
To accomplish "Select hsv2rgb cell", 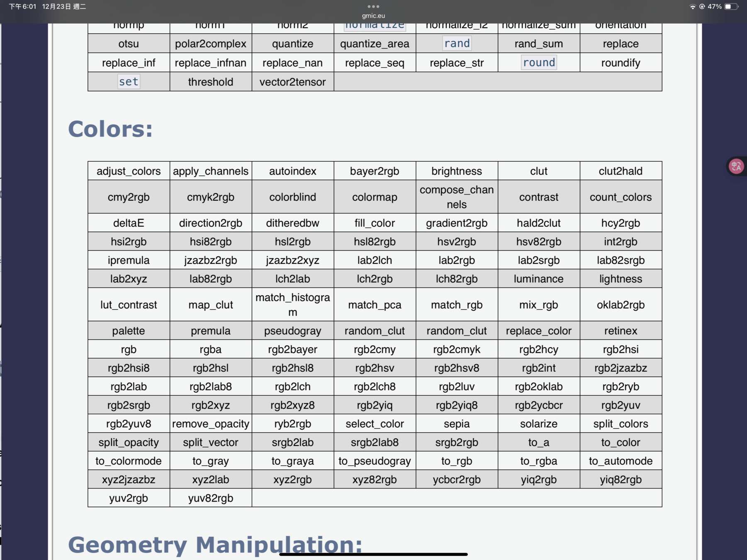I will pyautogui.click(x=457, y=241).
